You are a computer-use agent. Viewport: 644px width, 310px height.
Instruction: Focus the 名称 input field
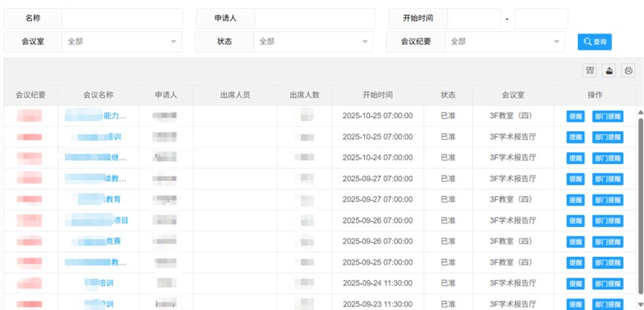coord(122,18)
